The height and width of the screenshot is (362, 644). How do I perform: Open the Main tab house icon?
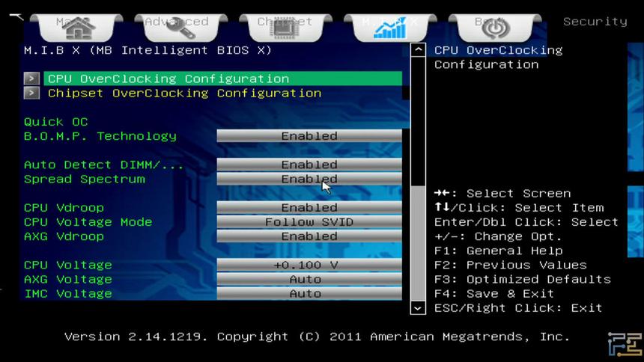77,28
